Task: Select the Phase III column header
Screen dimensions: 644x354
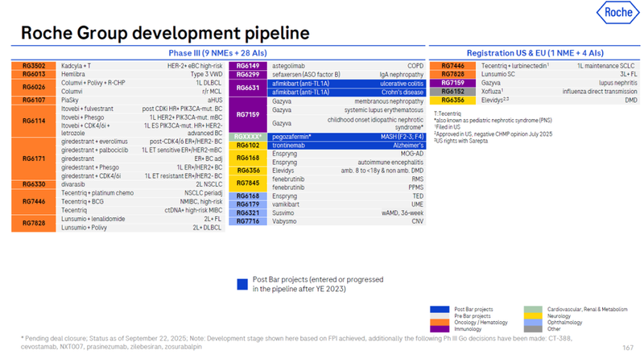Action: [217, 52]
